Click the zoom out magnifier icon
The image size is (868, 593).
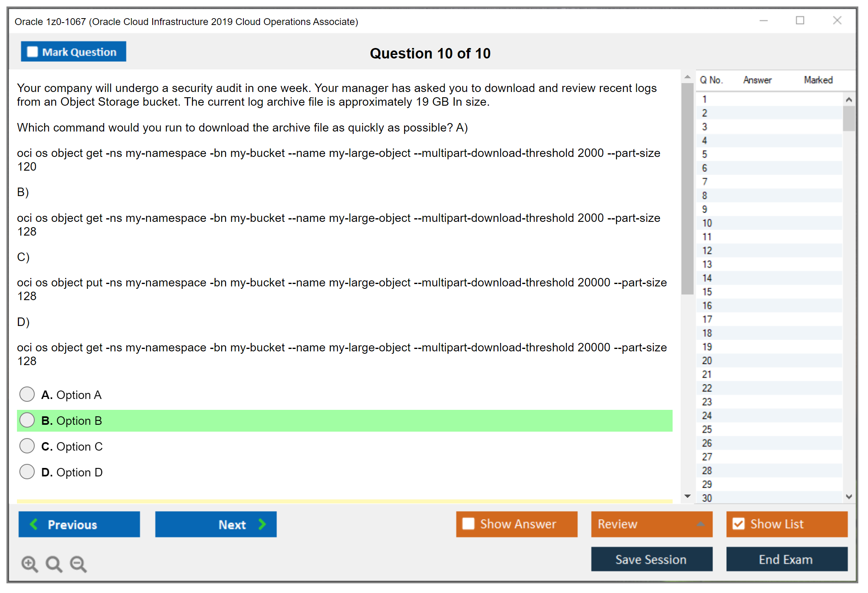[78, 564]
